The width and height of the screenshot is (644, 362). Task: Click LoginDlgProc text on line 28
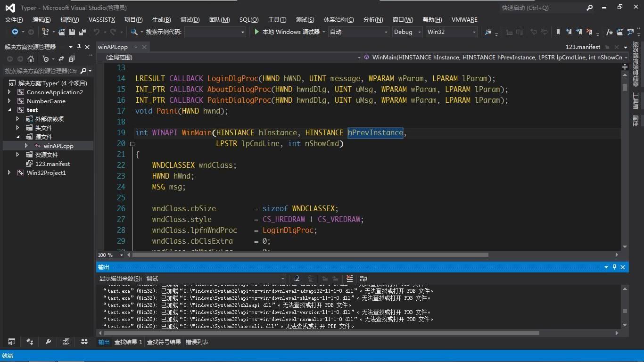288,230
